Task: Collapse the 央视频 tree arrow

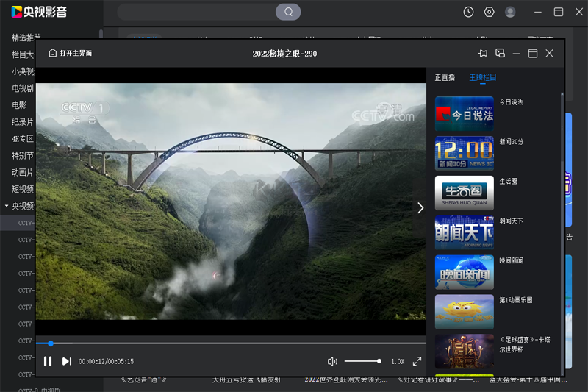Action: click(7, 206)
